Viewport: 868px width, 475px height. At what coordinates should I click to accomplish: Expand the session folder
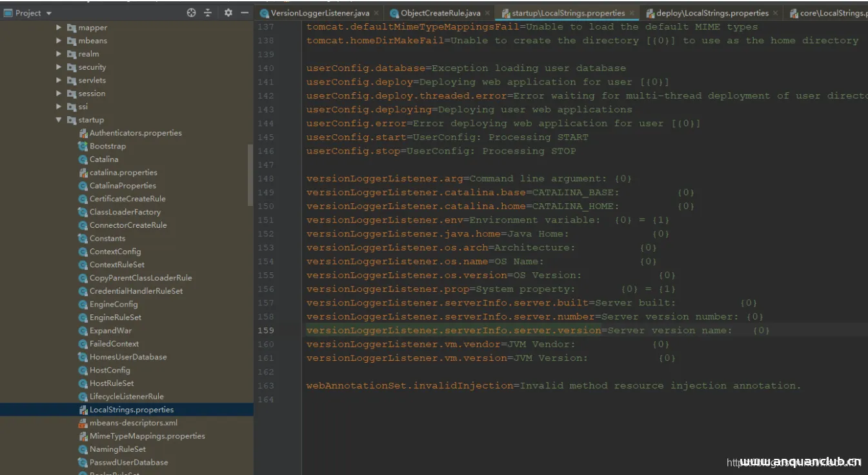tap(59, 94)
